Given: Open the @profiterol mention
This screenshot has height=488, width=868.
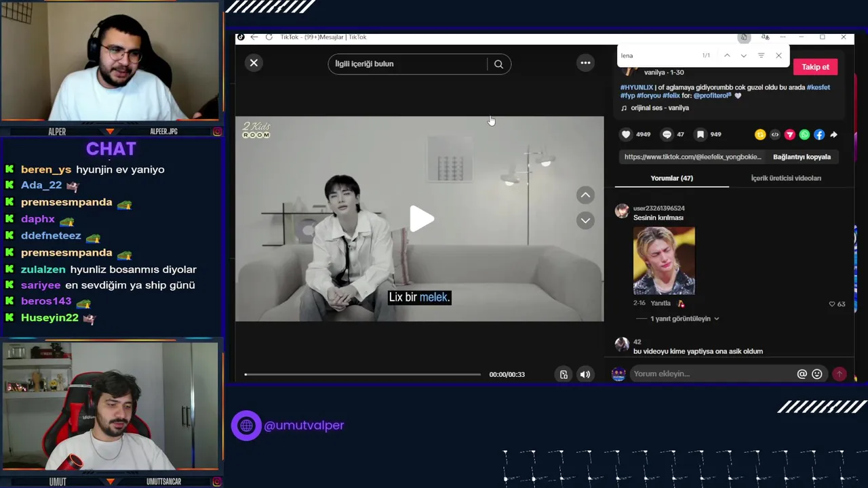Looking at the screenshot, I should (x=712, y=96).
